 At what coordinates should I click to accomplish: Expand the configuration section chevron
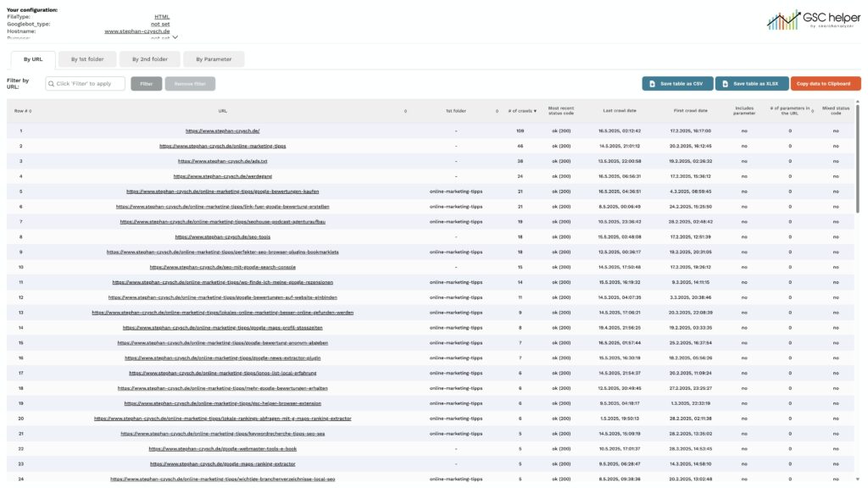[x=175, y=37]
